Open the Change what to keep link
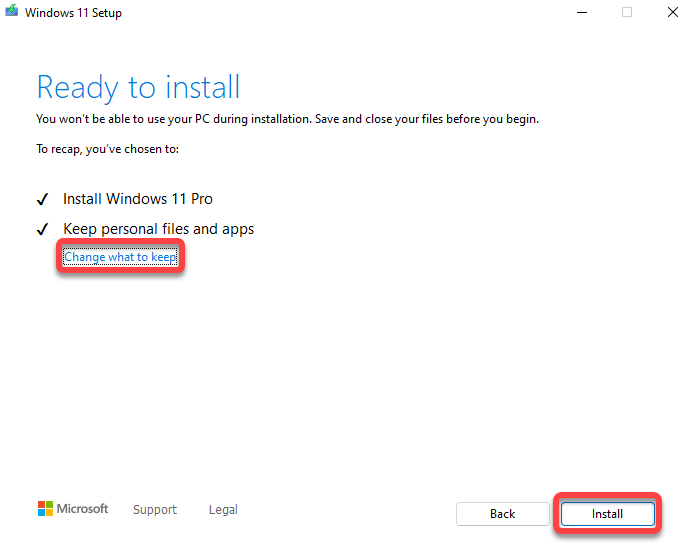 pyautogui.click(x=120, y=257)
